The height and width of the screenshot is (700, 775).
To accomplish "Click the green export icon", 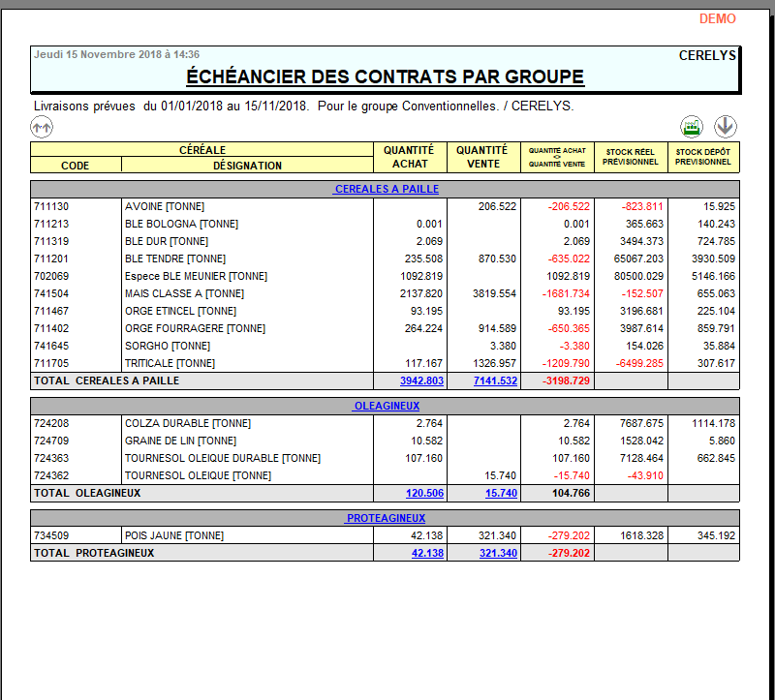I will coord(691,126).
